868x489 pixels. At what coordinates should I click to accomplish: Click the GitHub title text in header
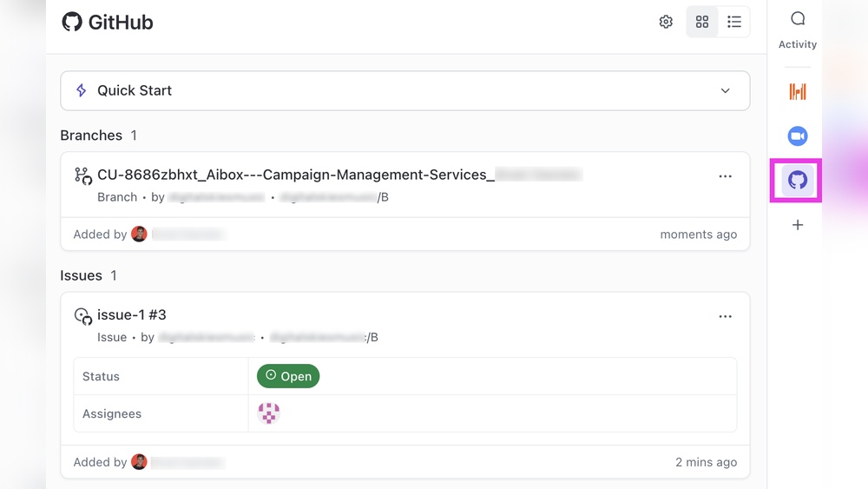tap(121, 23)
